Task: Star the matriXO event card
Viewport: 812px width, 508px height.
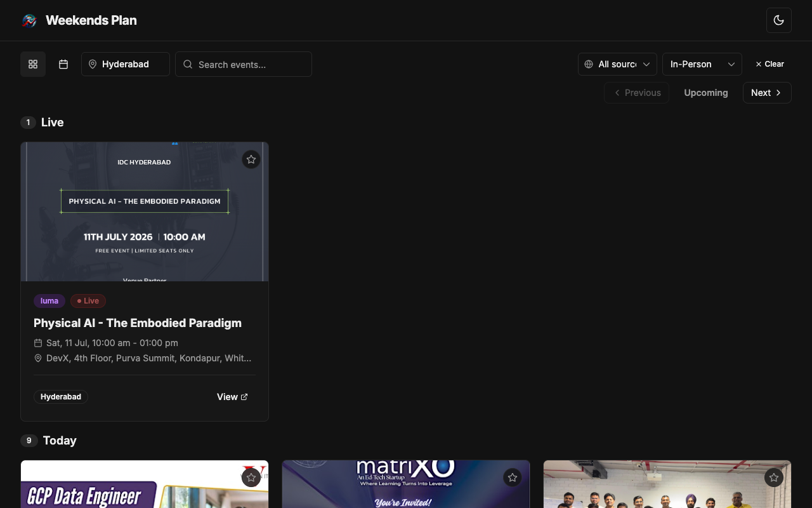Action: 513,478
